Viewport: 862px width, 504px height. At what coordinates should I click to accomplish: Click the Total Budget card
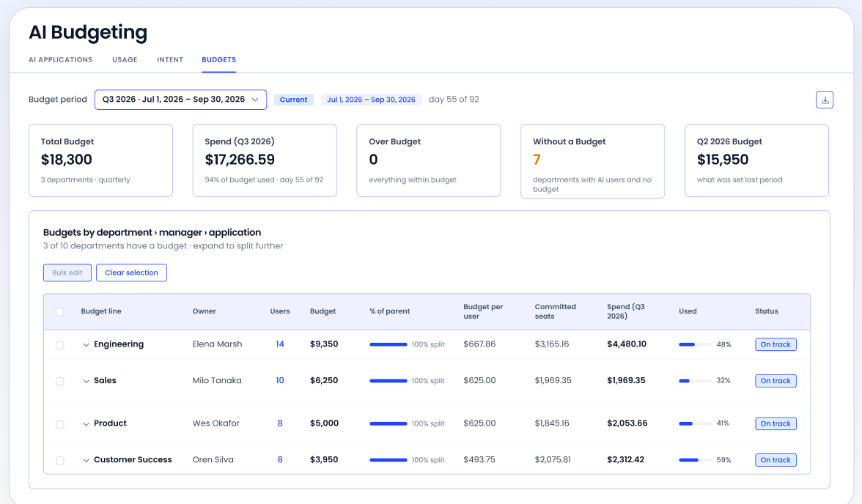100,160
